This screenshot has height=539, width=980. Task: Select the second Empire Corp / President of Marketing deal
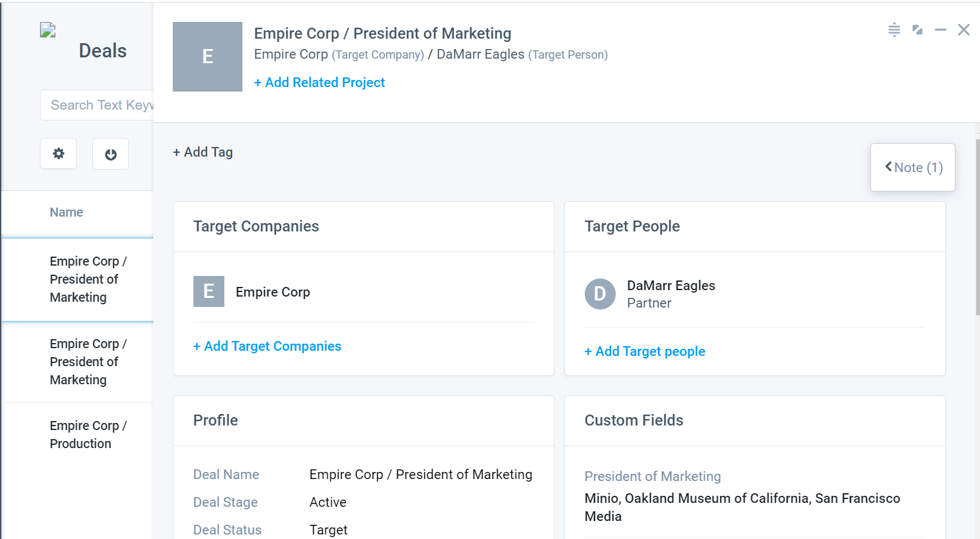pyautogui.click(x=78, y=362)
